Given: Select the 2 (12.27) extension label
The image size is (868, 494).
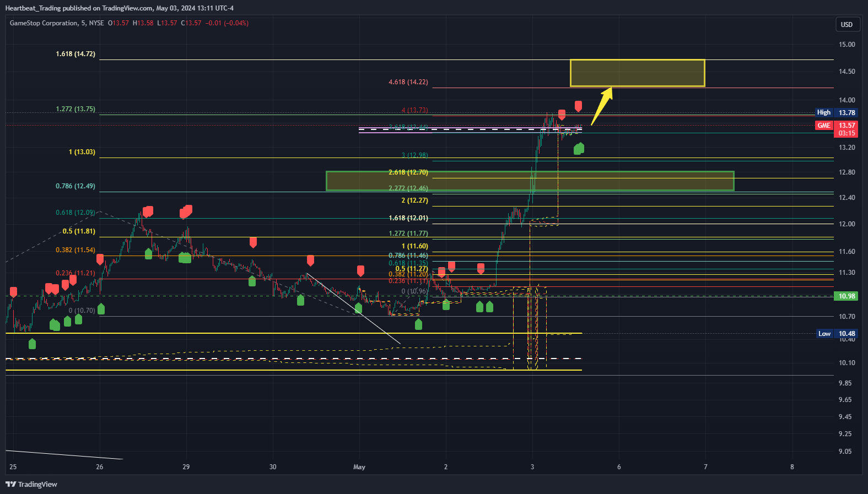Looking at the screenshot, I should pos(414,200).
